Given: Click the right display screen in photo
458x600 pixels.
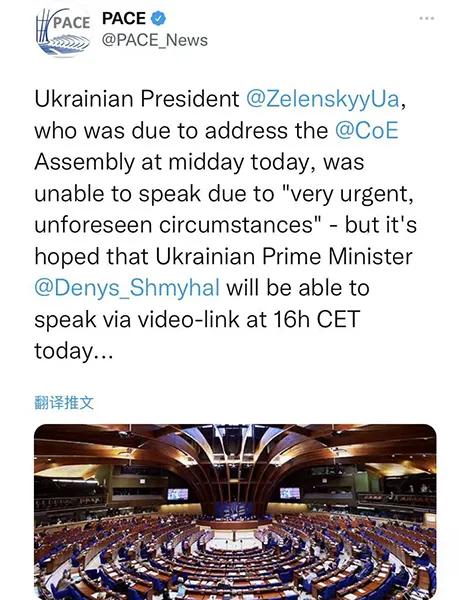Looking at the screenshot, I should tap(290, 493).
